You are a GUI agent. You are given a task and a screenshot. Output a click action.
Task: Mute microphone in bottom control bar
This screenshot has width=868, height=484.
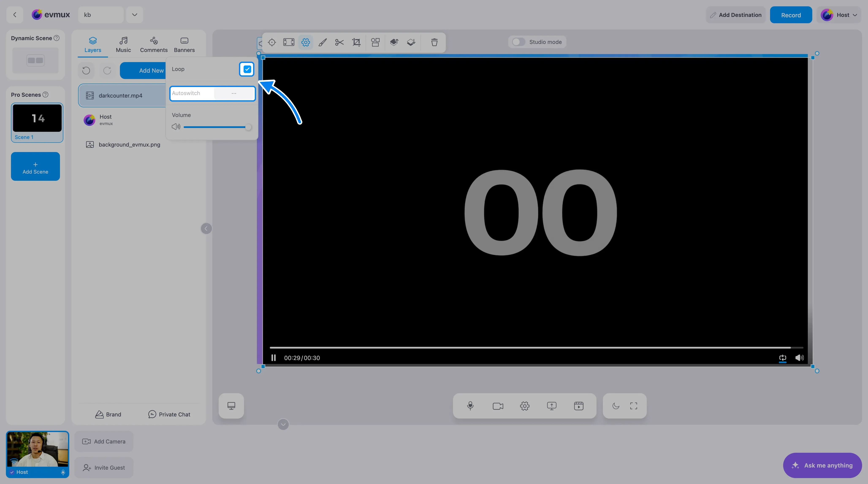[470, 406]
